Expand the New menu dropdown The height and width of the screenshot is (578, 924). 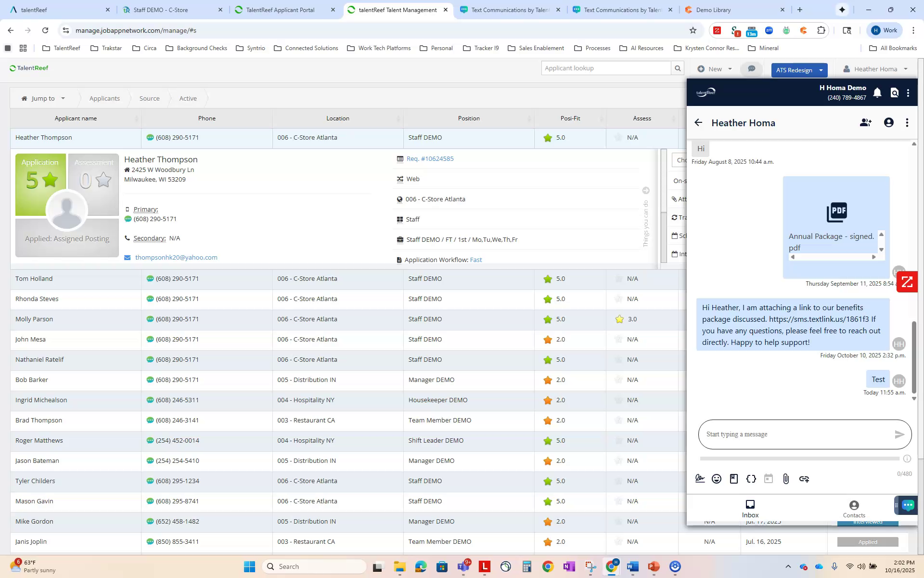coord(730,69)
